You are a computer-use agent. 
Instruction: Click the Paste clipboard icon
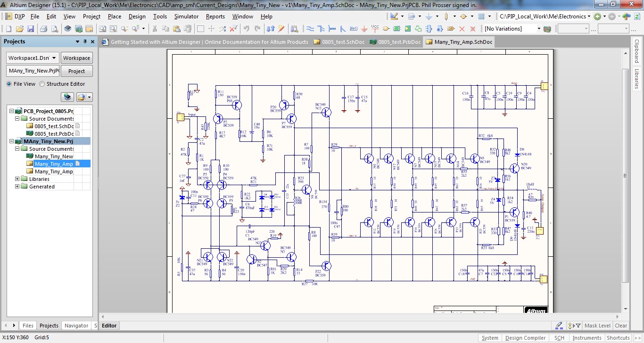pos(177,29)
